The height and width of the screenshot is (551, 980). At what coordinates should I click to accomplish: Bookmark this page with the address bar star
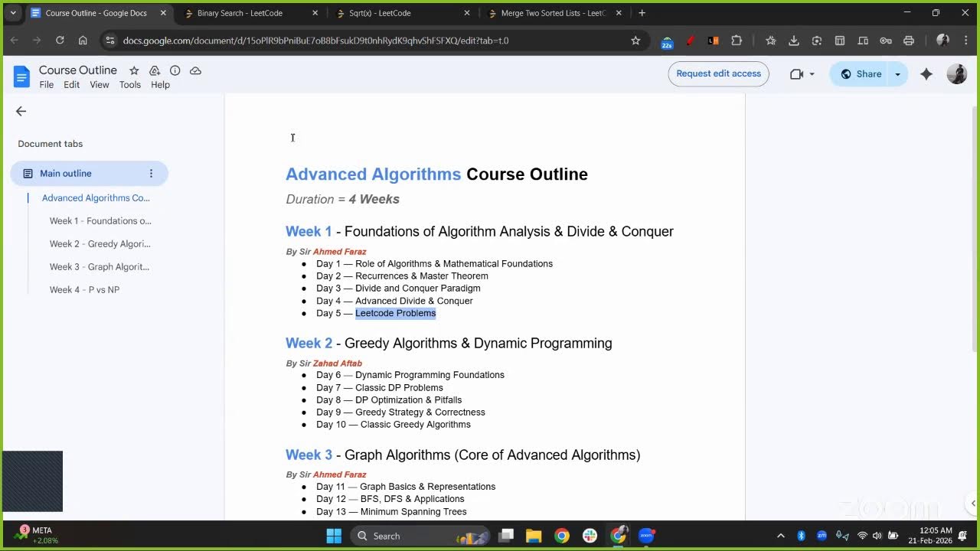pos(635,41)
